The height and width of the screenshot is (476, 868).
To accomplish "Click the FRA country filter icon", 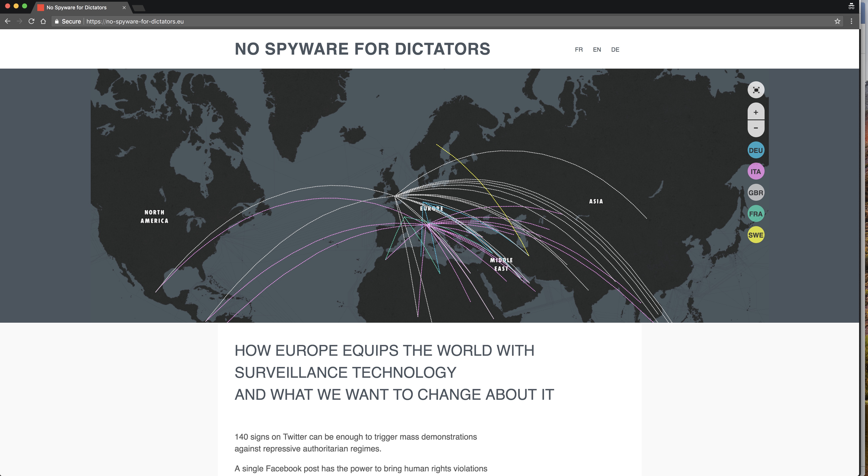I will coord(755,213).
